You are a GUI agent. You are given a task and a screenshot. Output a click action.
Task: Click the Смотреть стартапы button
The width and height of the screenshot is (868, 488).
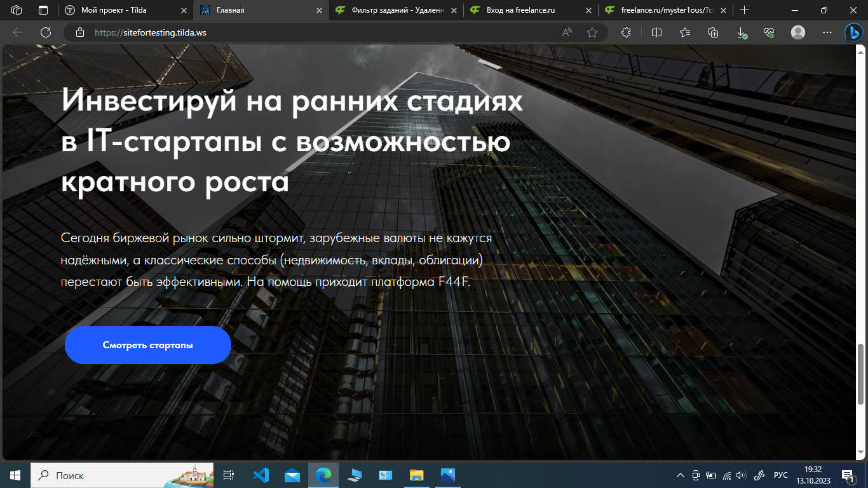tap(148, 345)
